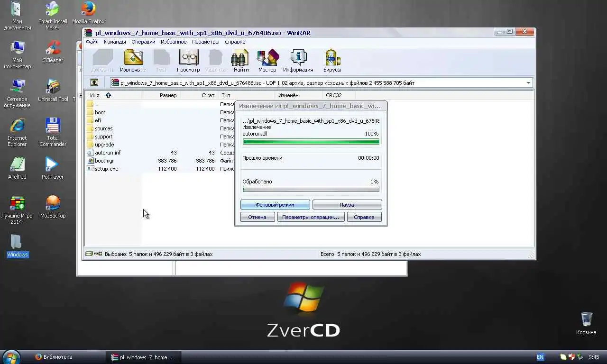Open the Файл menu
The width and height of the screenshot is (607, 364).
pyautogui.click(x=92, y=42)
